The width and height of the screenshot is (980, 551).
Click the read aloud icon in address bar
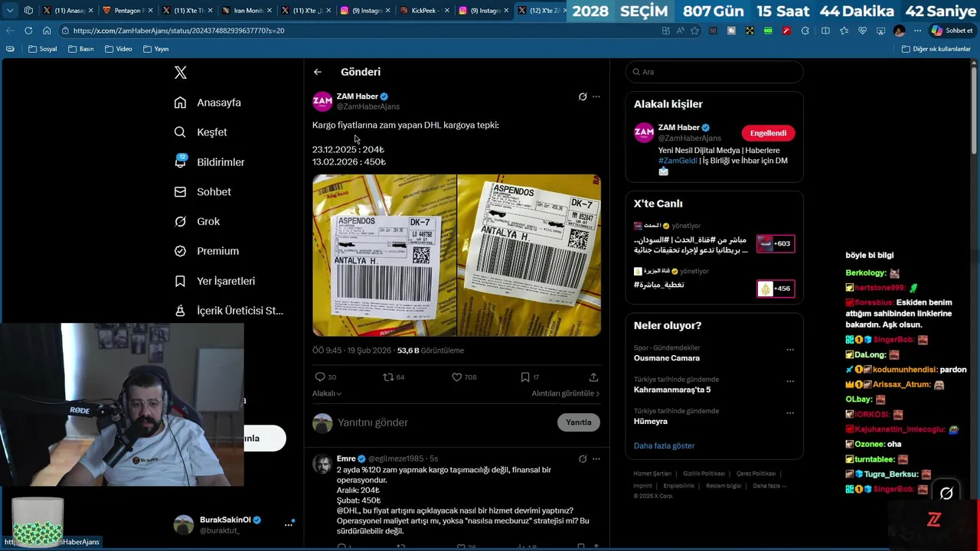(x=680, y=31)
